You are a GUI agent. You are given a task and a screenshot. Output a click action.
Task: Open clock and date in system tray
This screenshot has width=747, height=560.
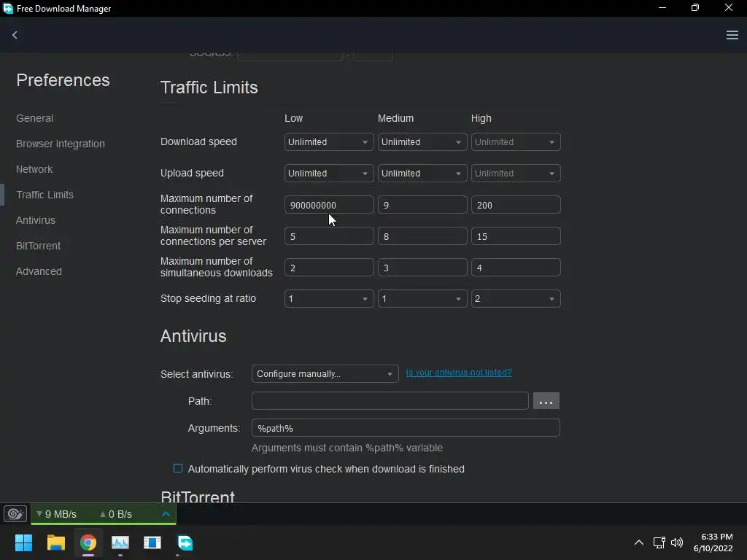[713, 542]
